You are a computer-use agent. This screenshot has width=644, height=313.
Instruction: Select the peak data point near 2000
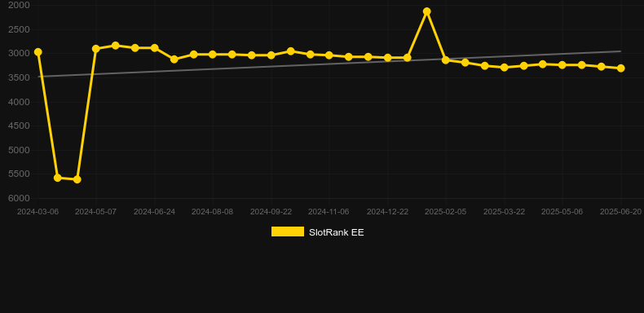click(426, 11)
